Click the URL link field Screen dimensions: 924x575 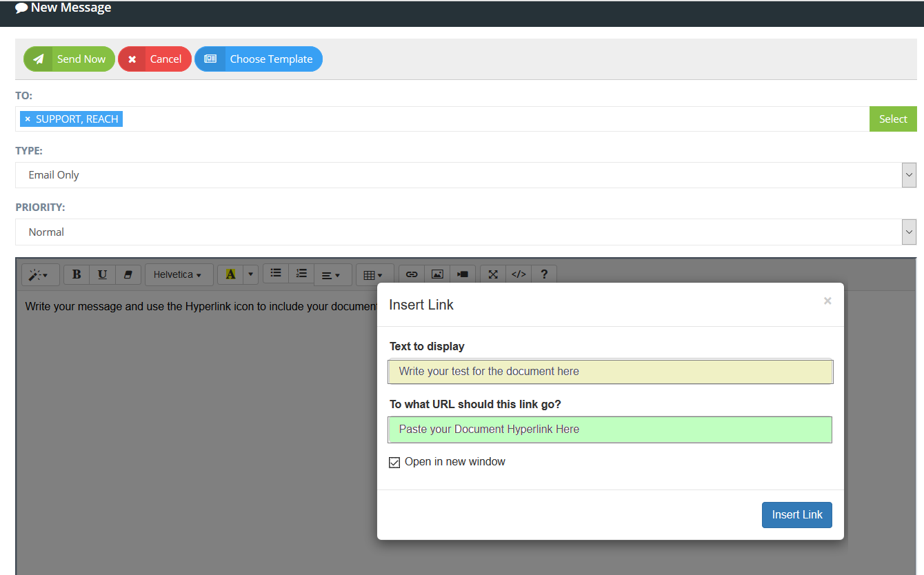[610, 430]
